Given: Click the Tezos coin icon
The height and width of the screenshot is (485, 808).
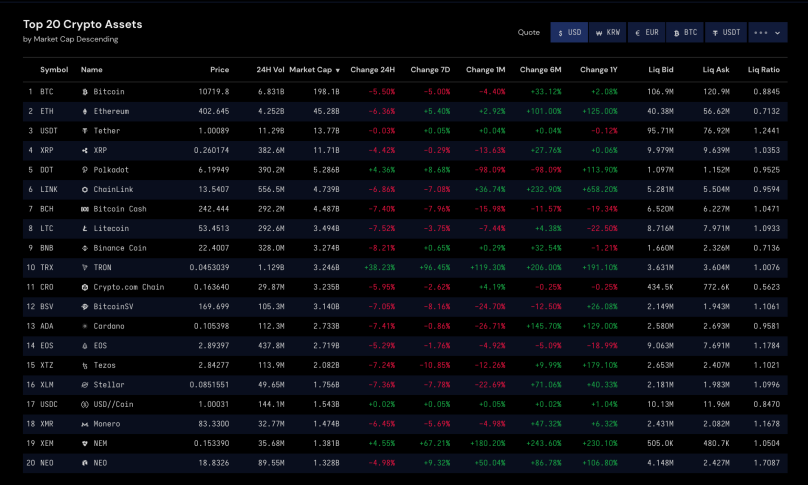Looking at the screenshot, I should pos(85,365).
